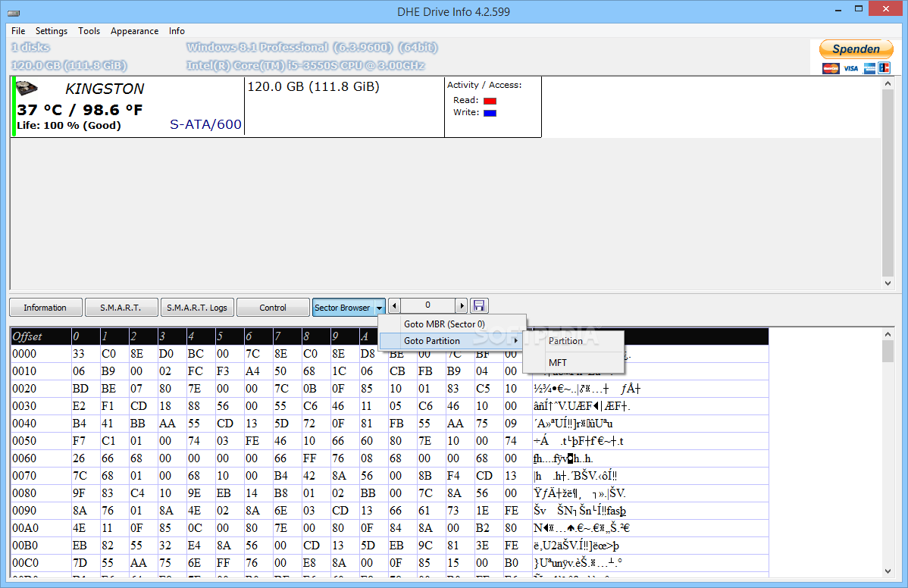
Task: Click the app icon in the title bar
Action: [14, 12]
